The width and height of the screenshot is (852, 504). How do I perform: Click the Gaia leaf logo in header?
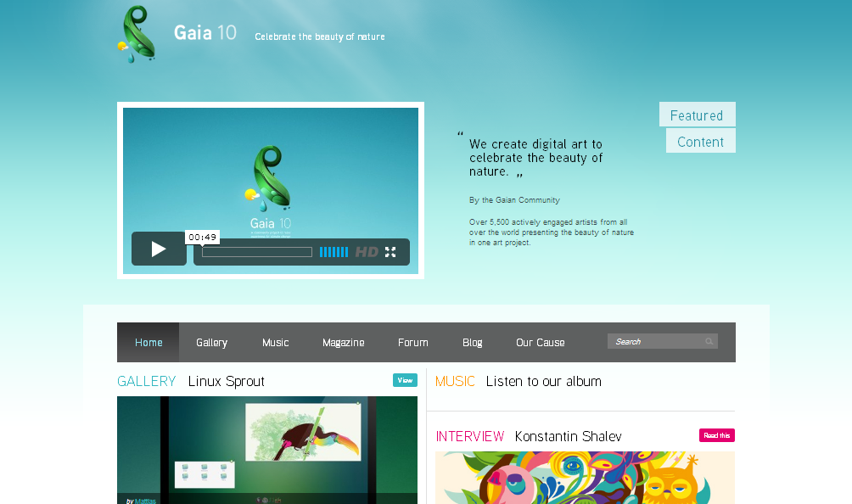click(137, 34)
